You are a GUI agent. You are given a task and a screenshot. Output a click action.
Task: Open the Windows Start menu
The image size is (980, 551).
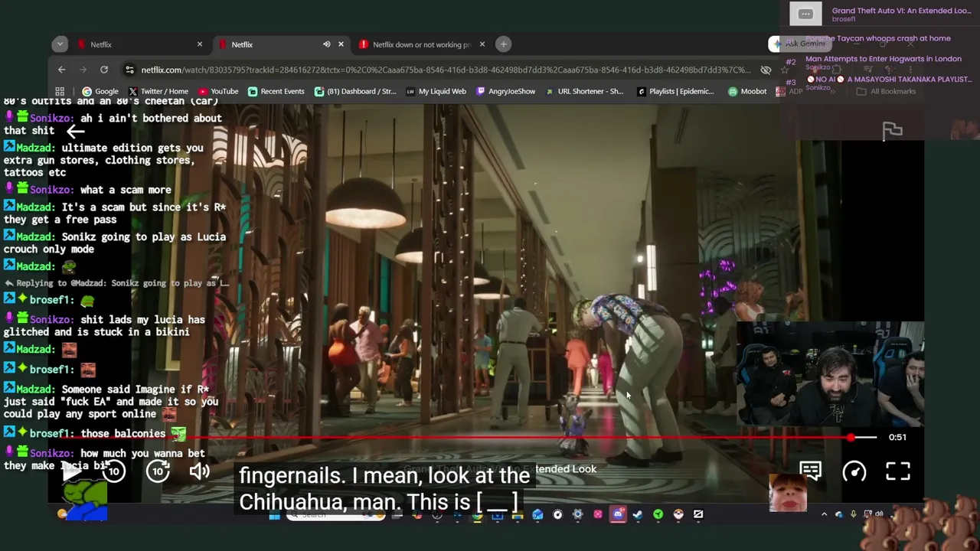[x=274, y=514]
